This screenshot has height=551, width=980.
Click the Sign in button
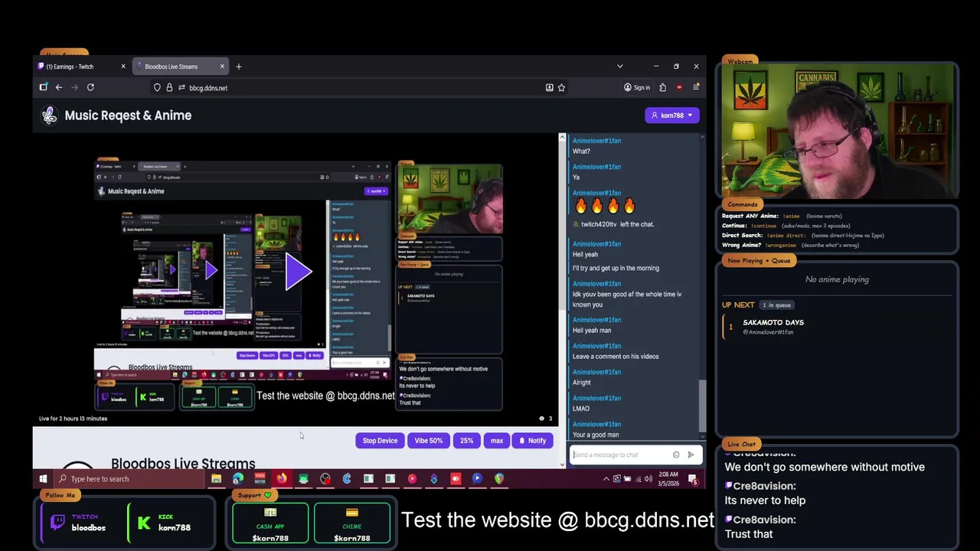point(637,87)
